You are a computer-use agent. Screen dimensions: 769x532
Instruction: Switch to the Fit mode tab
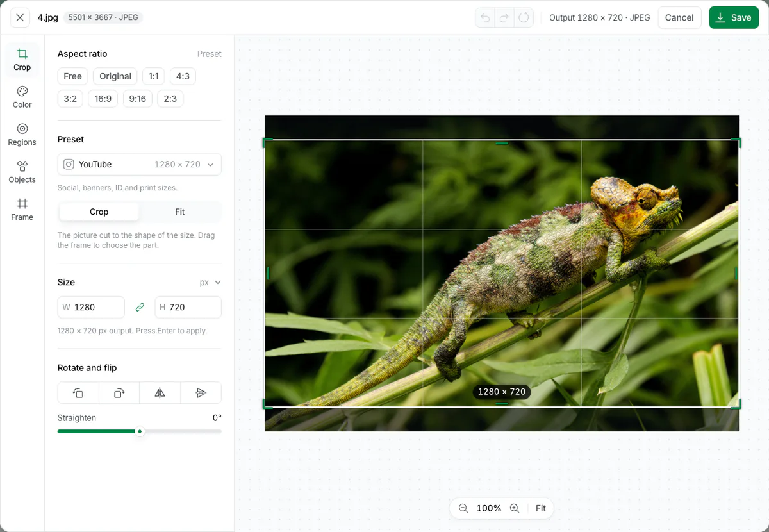(180, 212)
